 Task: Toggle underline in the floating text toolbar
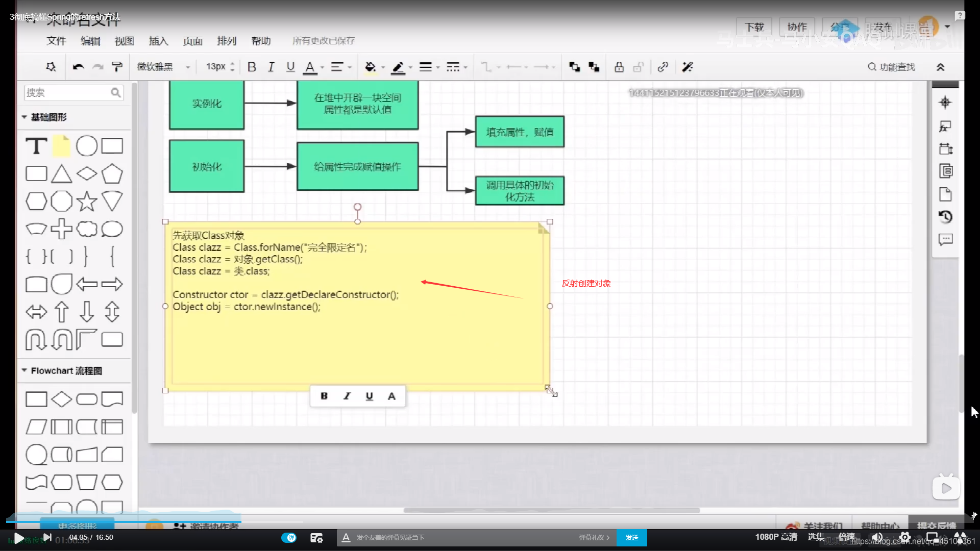(x=369, y=396)
